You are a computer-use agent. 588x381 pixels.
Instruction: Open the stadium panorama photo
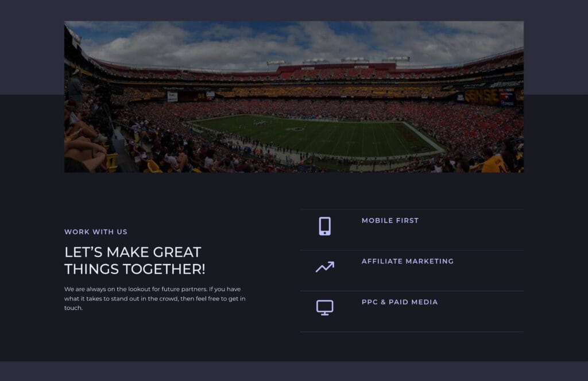[x=293, y=96]
